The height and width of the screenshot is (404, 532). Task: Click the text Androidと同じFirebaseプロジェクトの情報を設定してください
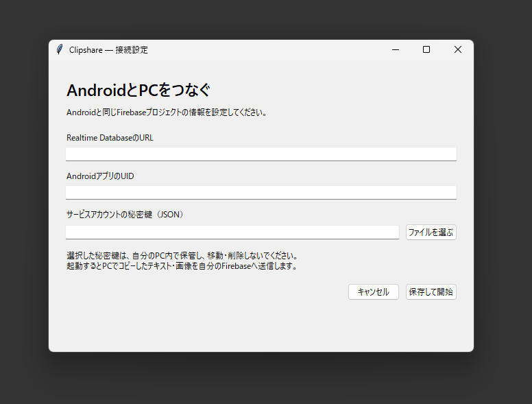click(166, 112)
